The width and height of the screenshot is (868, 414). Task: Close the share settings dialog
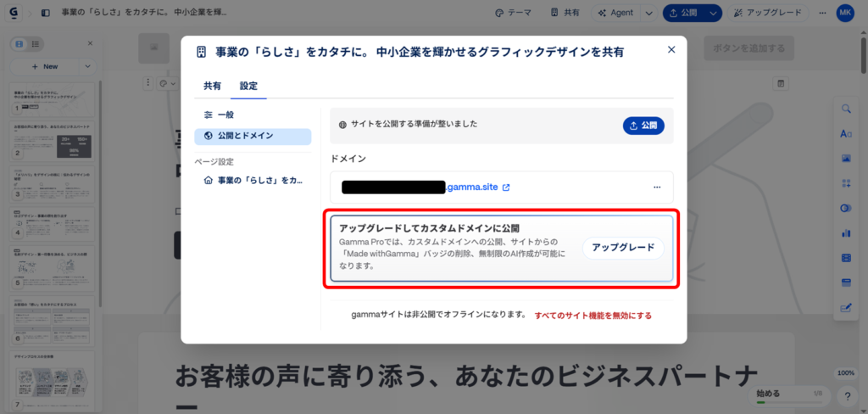pos(671,50)
